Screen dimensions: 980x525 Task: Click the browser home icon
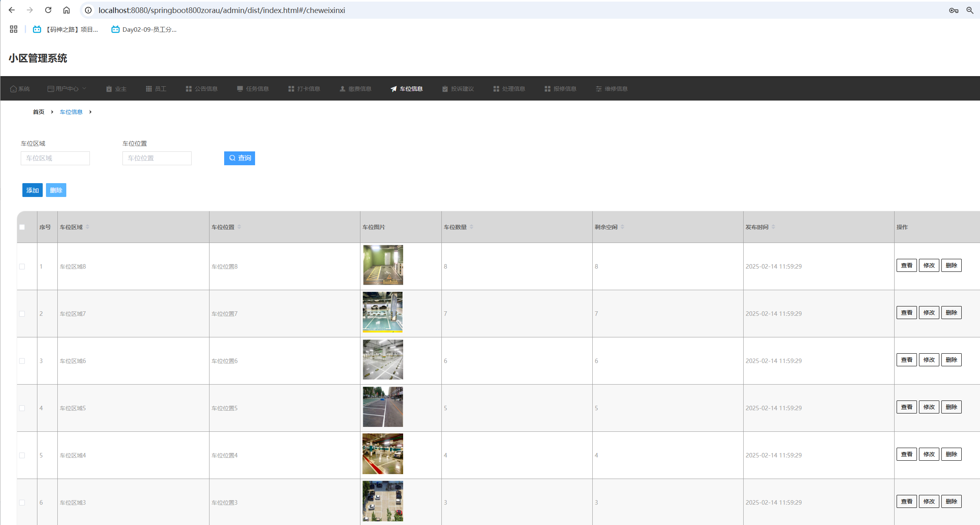point(66,10)
